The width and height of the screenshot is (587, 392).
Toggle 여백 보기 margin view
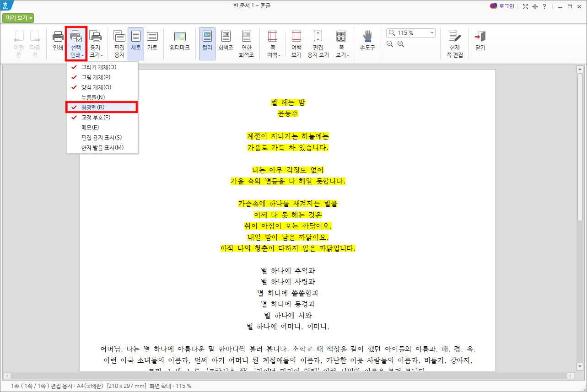click(x=296, y=44)
